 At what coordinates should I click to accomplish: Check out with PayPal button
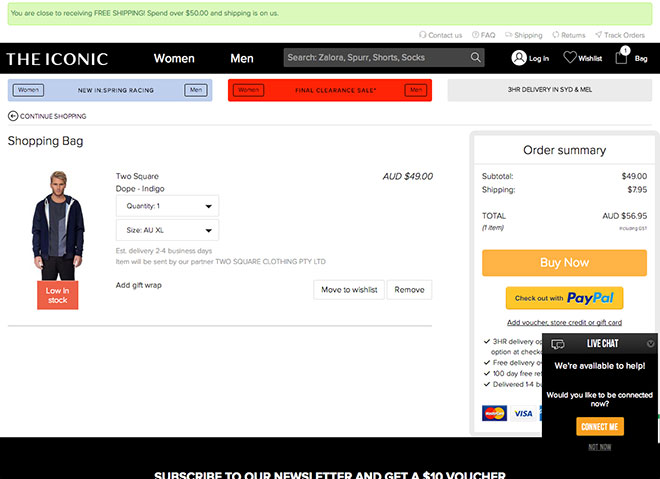point(564,298)
